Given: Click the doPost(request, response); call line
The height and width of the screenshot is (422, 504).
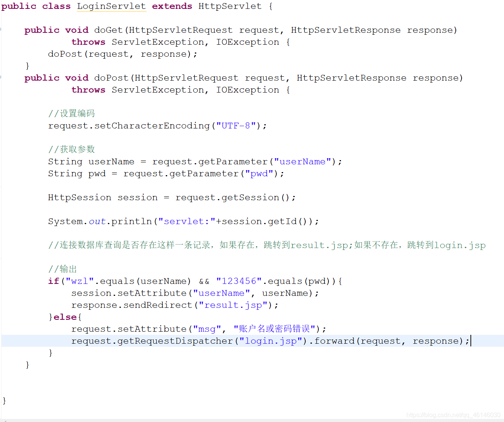Looking at the screenshot, I should coord(123,54).
